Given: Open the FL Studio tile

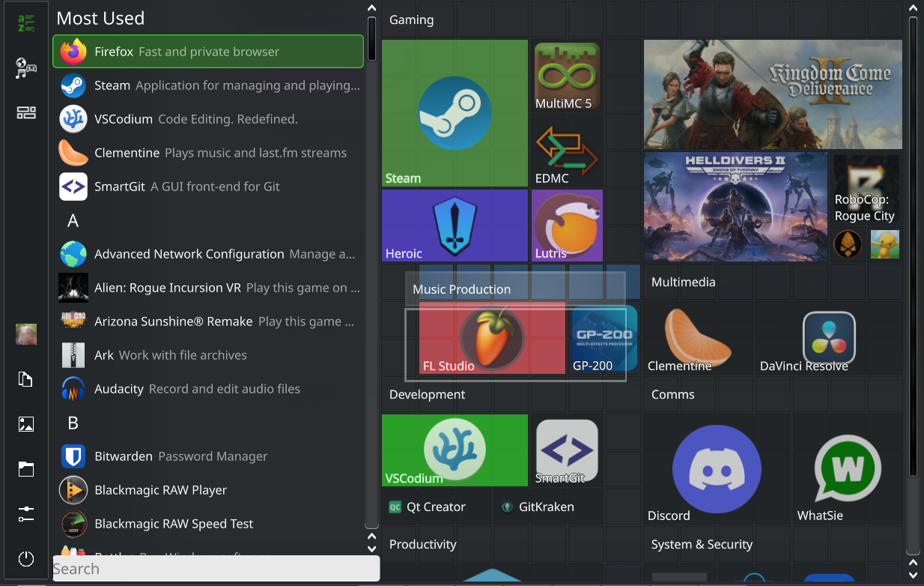Looking at the screenshot, I should (492, 338).
